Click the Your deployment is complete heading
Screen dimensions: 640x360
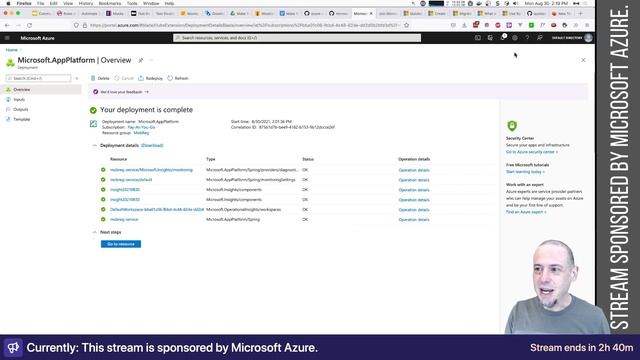click(146, 110)
